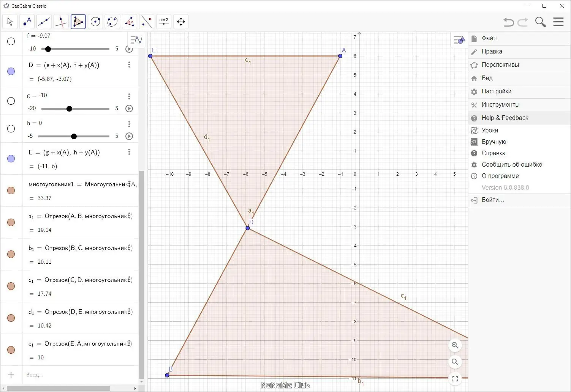Open the Инструменты menu
The width and height of the screenshot is (571, 392).
(519, 105)
